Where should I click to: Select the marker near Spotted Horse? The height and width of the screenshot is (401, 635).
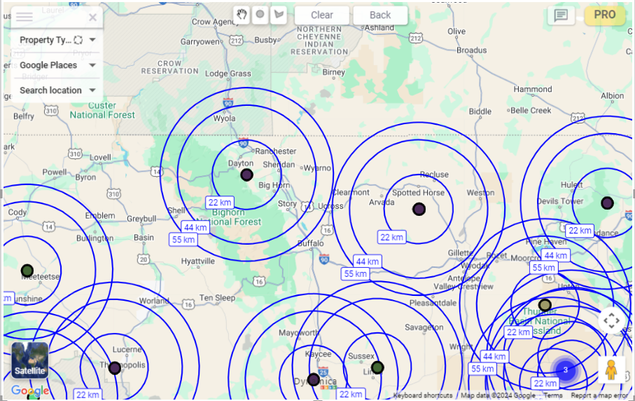419,209
